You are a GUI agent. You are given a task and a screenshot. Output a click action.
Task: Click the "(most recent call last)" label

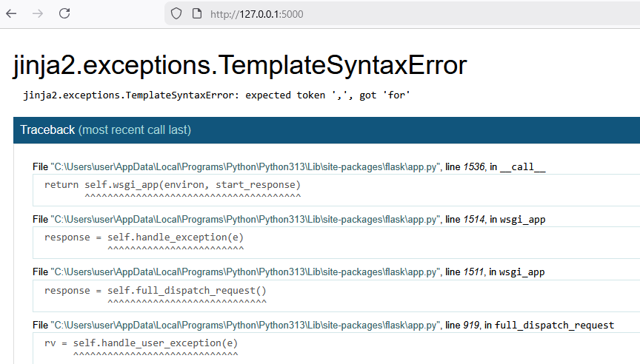(135, 130)
